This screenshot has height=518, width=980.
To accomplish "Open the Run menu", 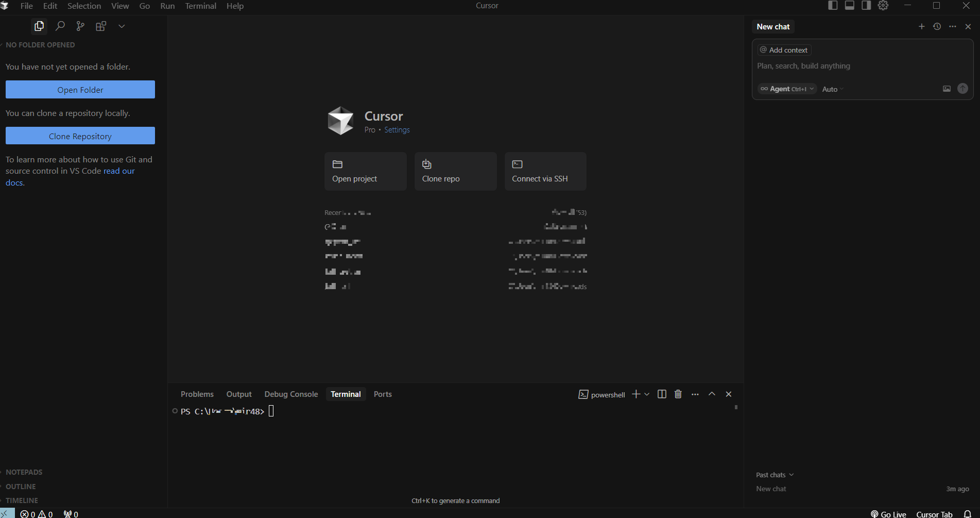I will [x=167, y=6].
